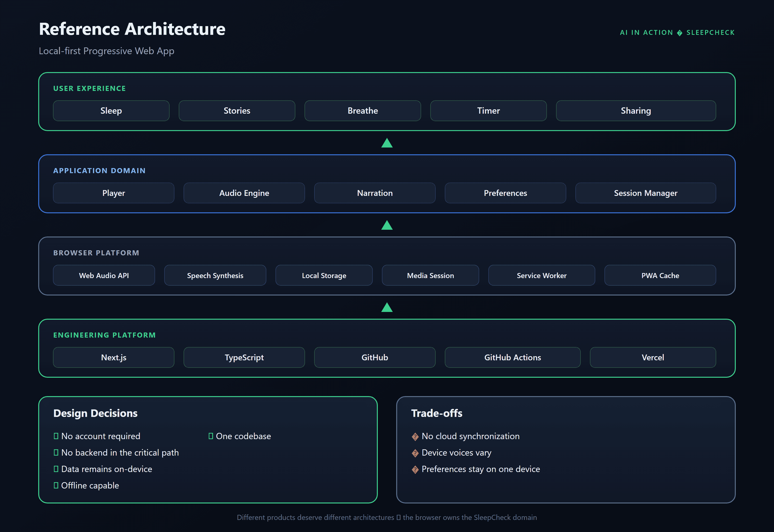Click the GitHub box
The height and width of the screenshot is (532, 774).
[375, 357]
